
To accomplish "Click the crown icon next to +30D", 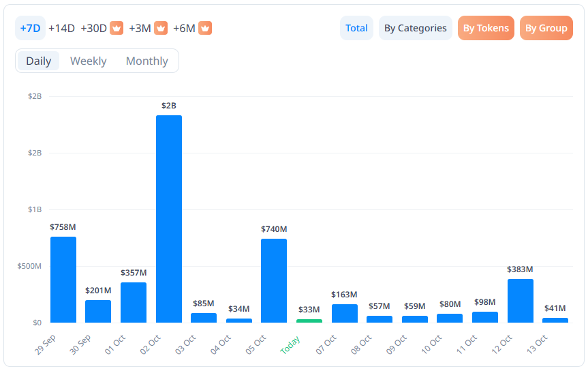I will [x=117, y=28].
